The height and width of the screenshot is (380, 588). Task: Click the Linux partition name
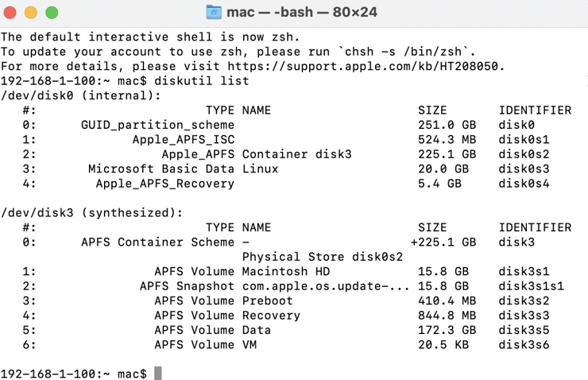260,169
